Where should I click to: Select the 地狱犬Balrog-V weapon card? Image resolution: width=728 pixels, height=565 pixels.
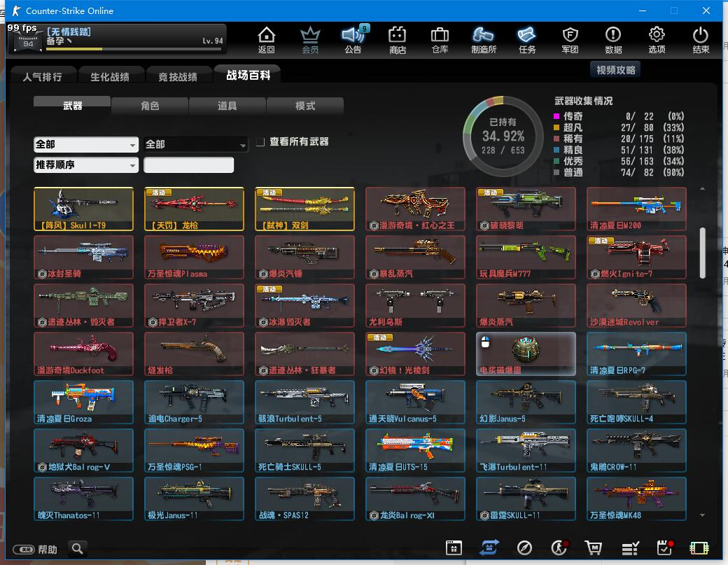83,450
